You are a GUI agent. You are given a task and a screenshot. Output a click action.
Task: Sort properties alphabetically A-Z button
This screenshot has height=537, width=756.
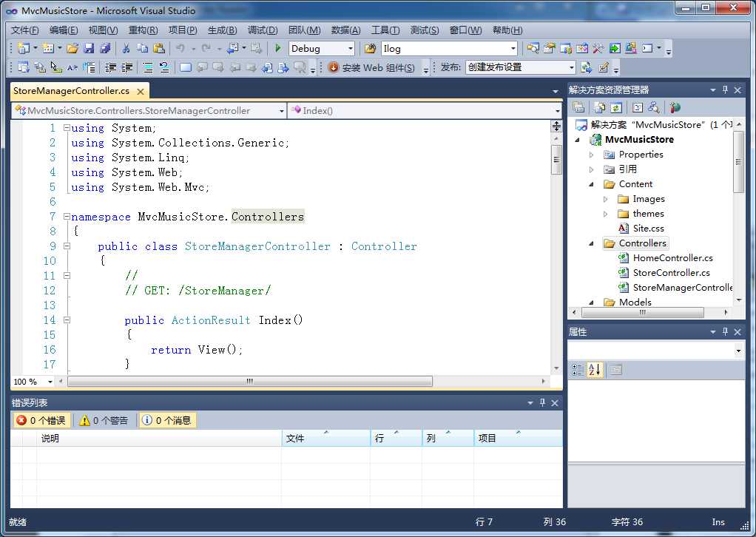point(595,370)
